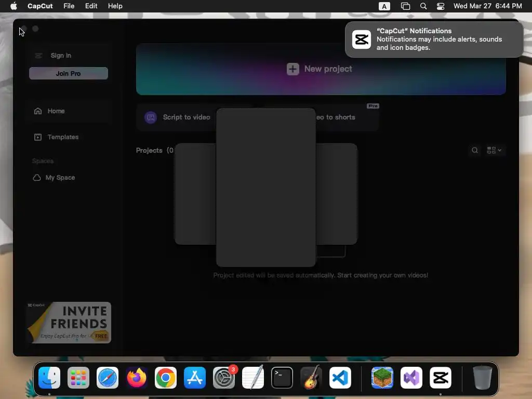
Task: Click the Script to video icon
Action: (151, 117)
